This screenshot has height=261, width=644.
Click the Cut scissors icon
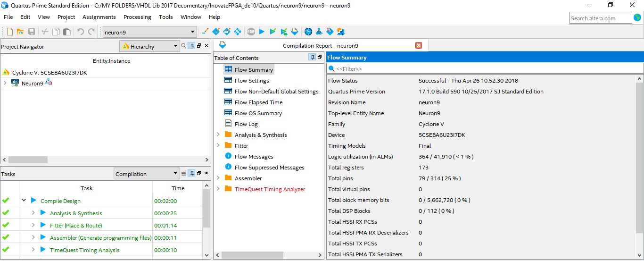click(45, 32)
